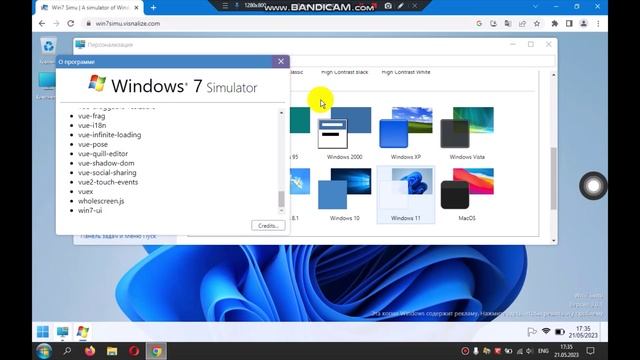Open the Chrome three-dot menu
Image resolution: width=640 pixels, height=360 pixels.
598,24
